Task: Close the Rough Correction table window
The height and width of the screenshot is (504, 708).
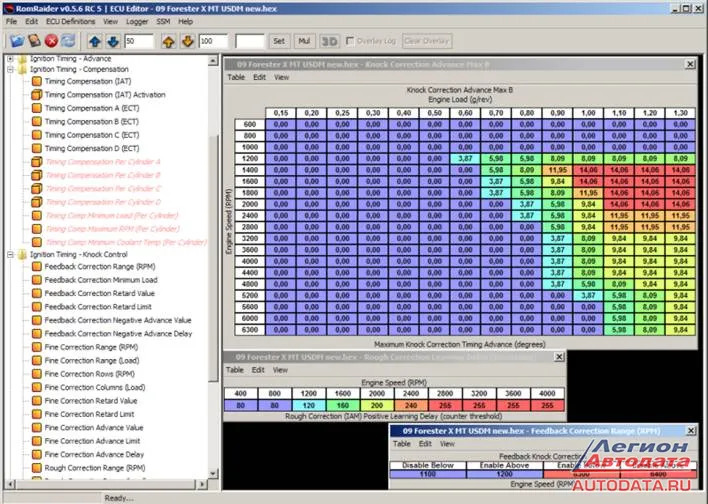Action: (x=559, y=357)
